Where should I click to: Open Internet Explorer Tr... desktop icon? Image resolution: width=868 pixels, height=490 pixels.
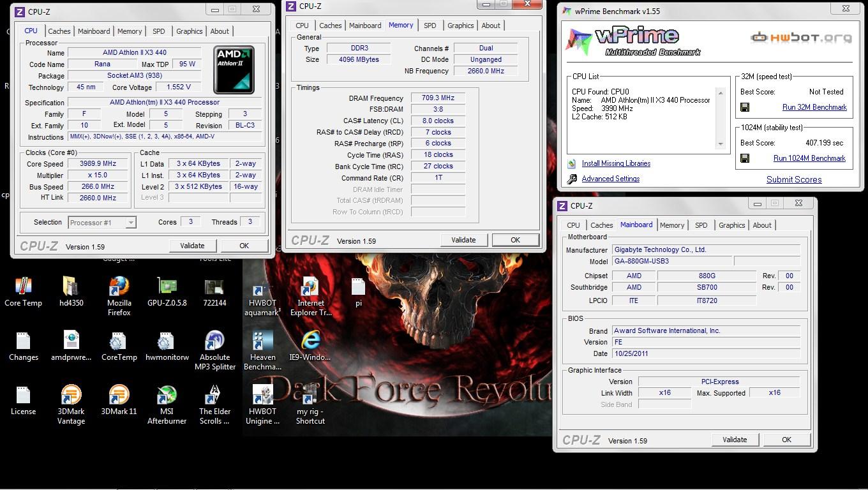[x=310, y=287]
